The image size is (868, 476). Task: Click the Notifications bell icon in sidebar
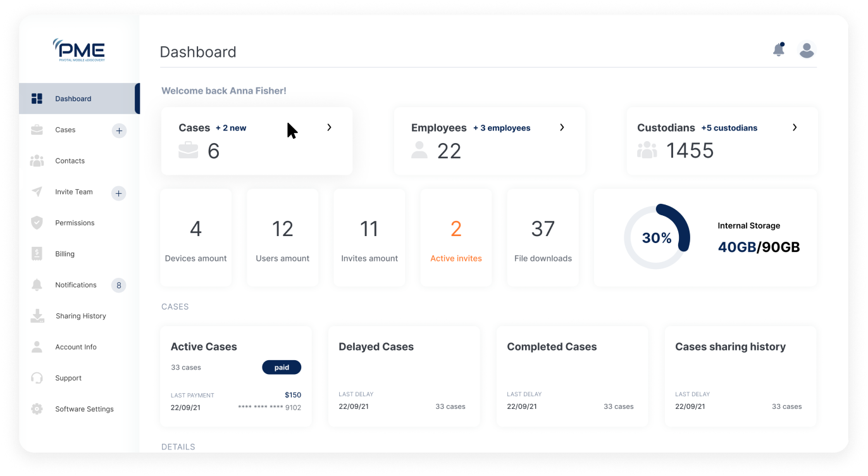pos(37,285)
